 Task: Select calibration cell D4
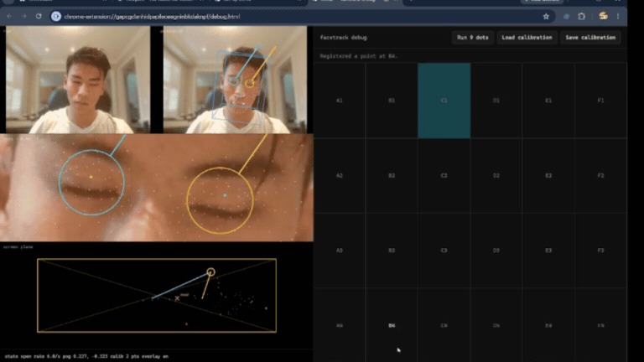[496, 325]
